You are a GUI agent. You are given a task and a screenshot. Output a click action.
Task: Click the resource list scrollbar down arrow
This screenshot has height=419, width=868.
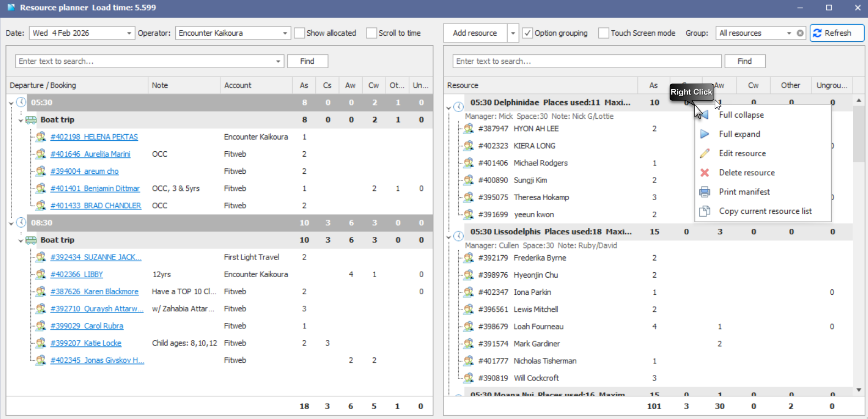point(859,390)
